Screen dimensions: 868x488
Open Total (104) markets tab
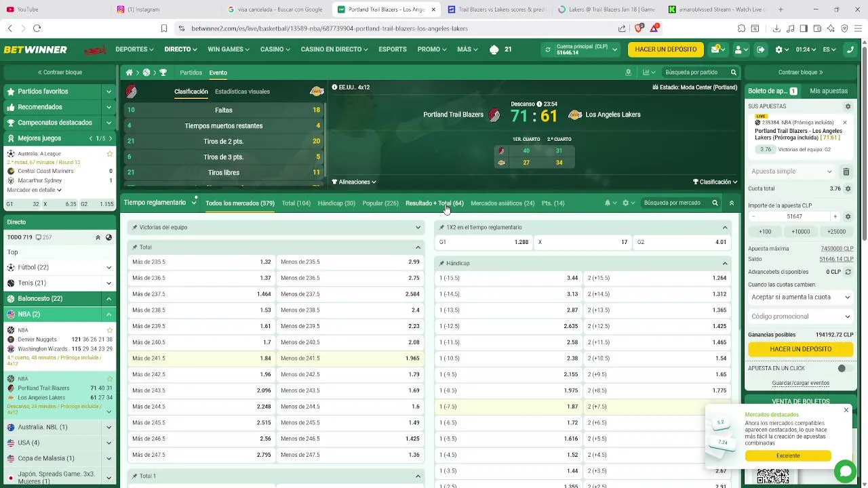(296, 203)
